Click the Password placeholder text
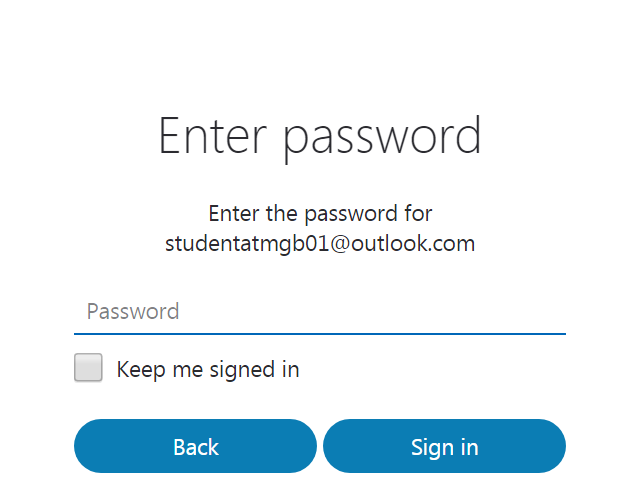620x496 pixels. click(133, 311)
